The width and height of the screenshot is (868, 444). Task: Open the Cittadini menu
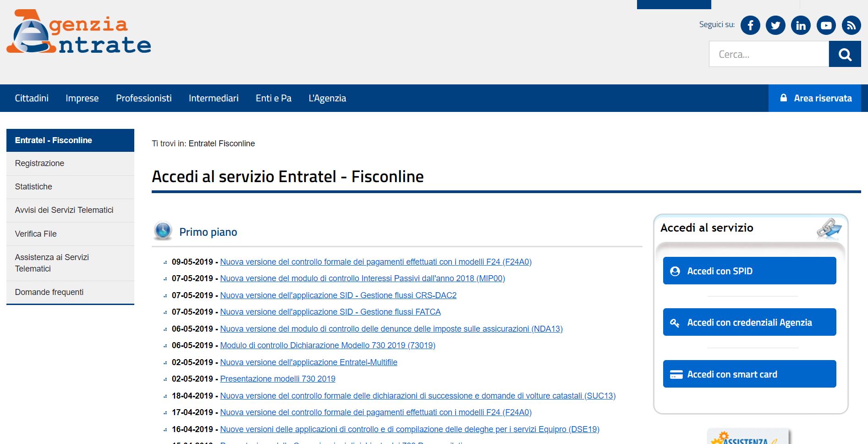32,98
